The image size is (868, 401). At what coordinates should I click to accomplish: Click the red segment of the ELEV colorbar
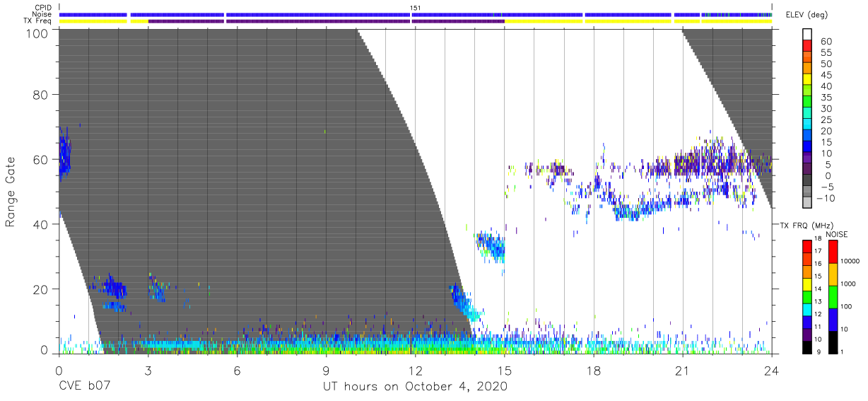(809, 46)
